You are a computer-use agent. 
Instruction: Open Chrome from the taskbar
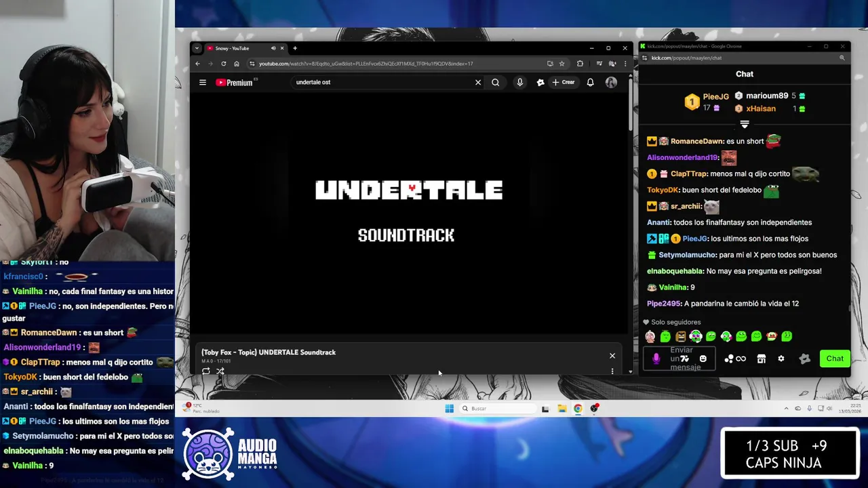pos(578,409)
